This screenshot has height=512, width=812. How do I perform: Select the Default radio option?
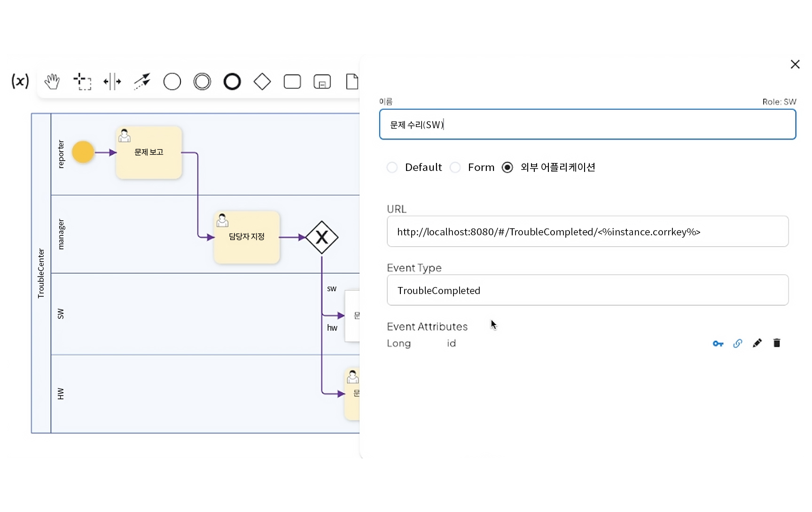pyautogui.click(x=392, y=168)
